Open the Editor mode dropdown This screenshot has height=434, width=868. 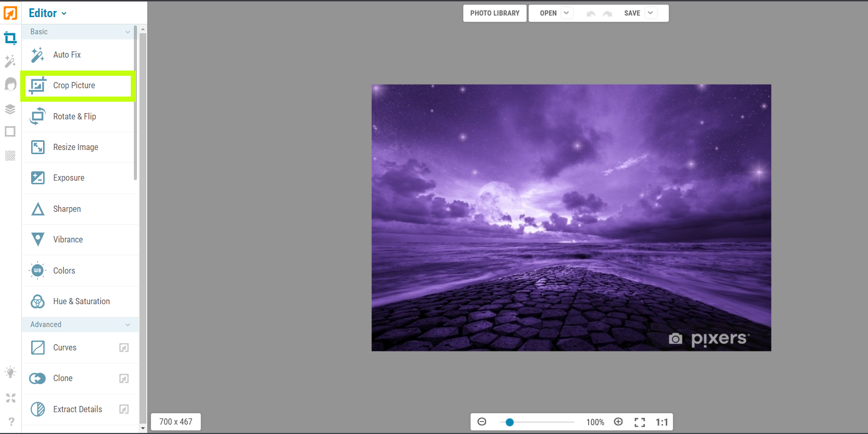(x=48, y=13)
